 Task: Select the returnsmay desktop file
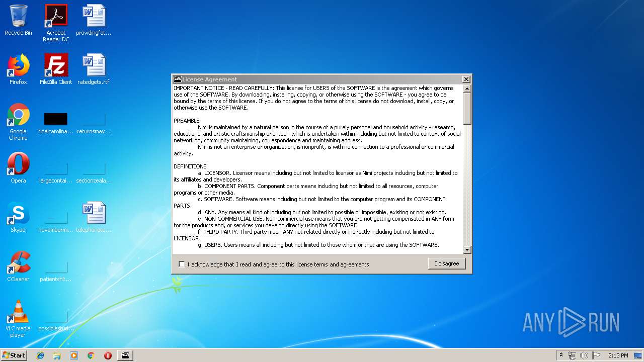(x=94, y=123)
